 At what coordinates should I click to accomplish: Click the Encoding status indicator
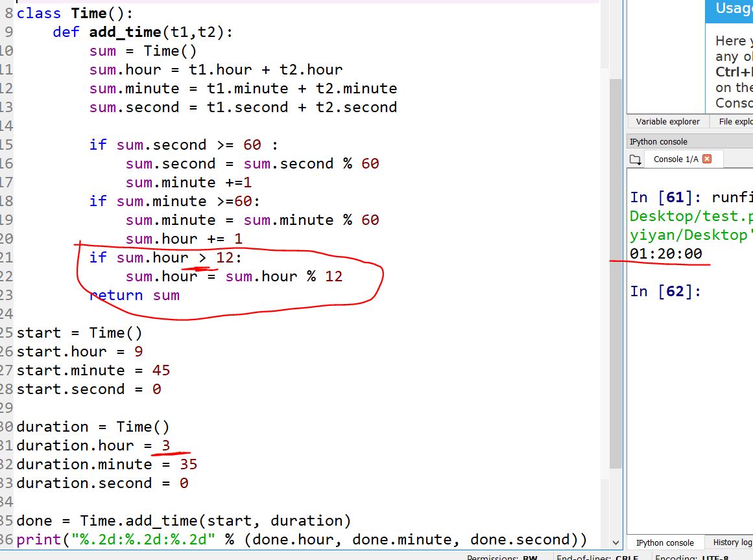click(x=691, y=557)
